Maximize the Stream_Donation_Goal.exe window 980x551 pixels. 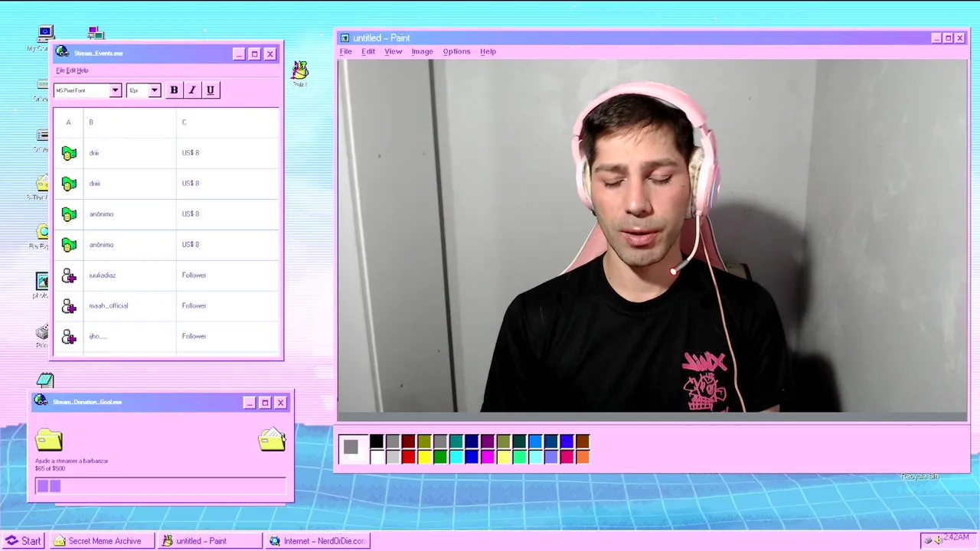click(x=265, y=403)
